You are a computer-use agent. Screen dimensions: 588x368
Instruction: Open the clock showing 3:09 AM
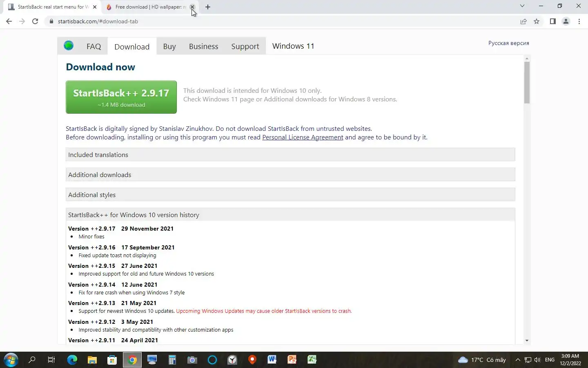pyautogui.click(x=570, y=360)
